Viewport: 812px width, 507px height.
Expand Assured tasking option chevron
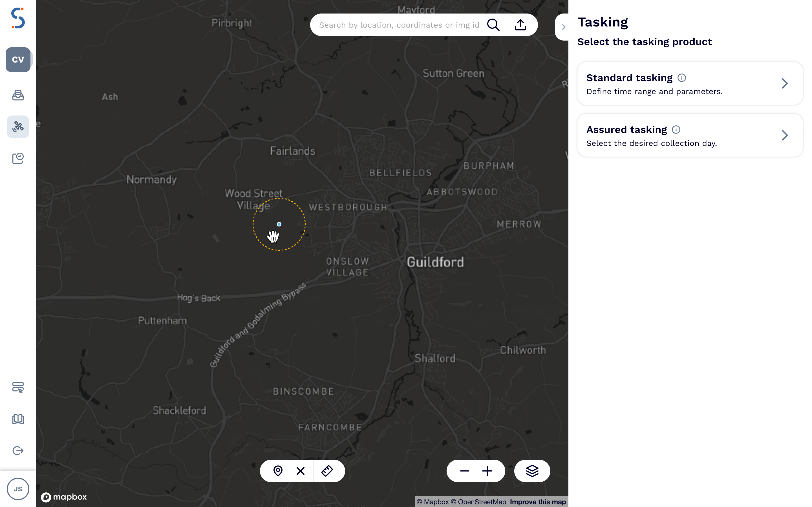click(x=784, y=135)
